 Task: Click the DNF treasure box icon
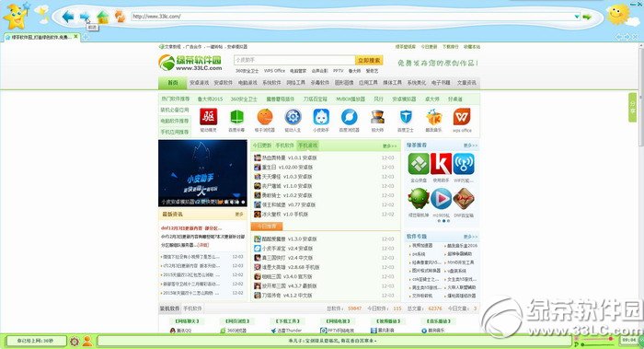coord(464,199)
